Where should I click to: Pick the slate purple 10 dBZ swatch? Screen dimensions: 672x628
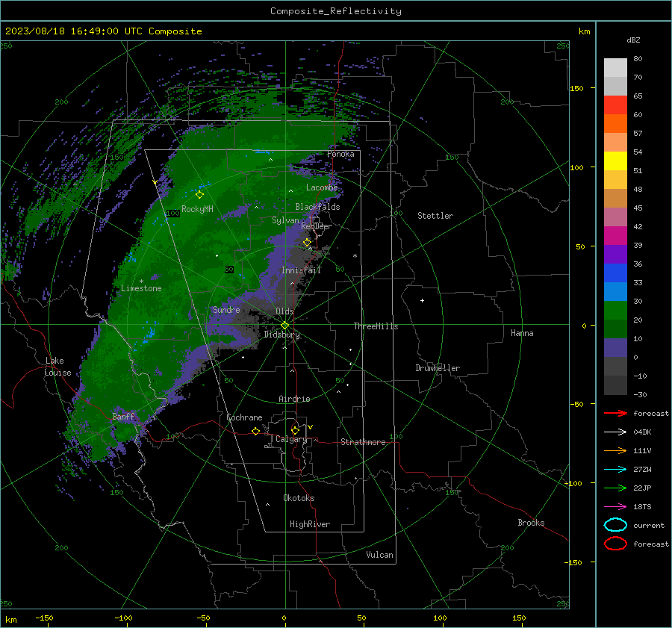click(615, 348)
